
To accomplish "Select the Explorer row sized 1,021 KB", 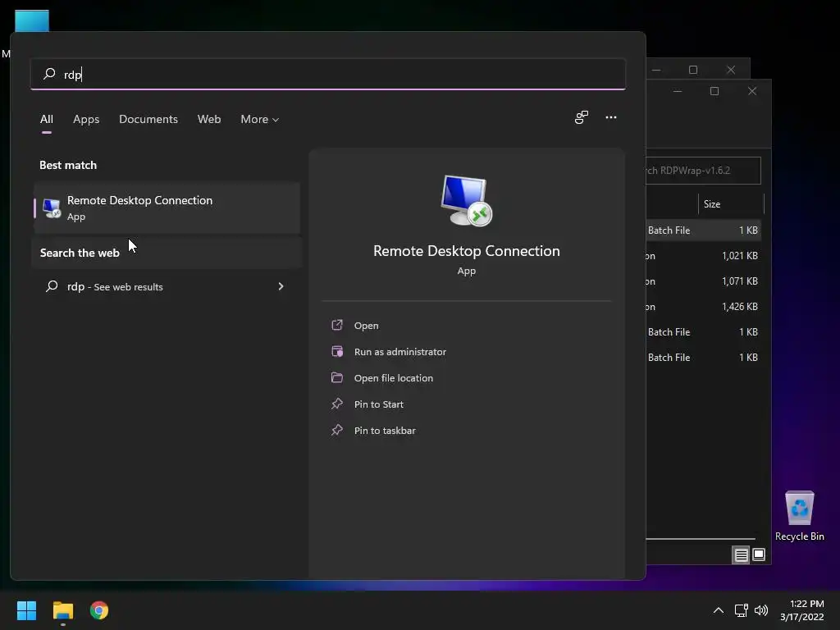I will 704,256.
